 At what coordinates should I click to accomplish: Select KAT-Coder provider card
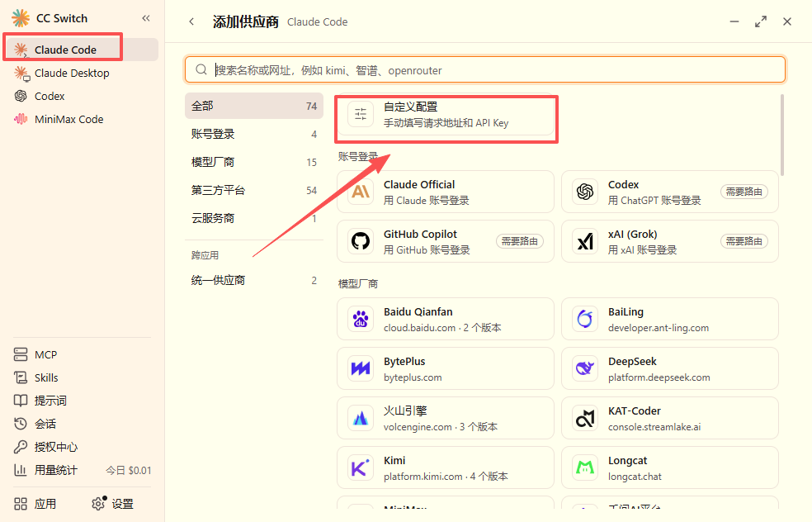[x=670, y=418]
